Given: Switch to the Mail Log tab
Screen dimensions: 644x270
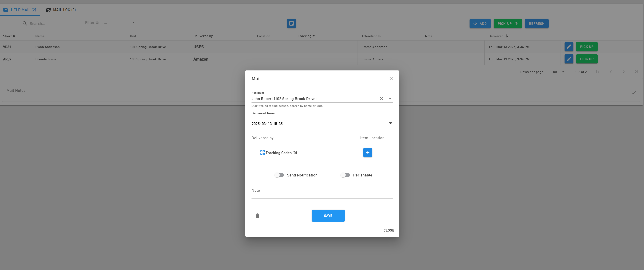Looking at the screenshot, I should coord(61,10).
